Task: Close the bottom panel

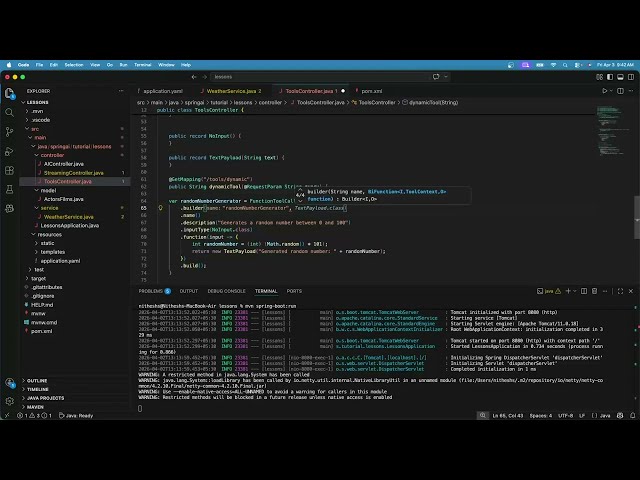Action: tap(631, 291)
